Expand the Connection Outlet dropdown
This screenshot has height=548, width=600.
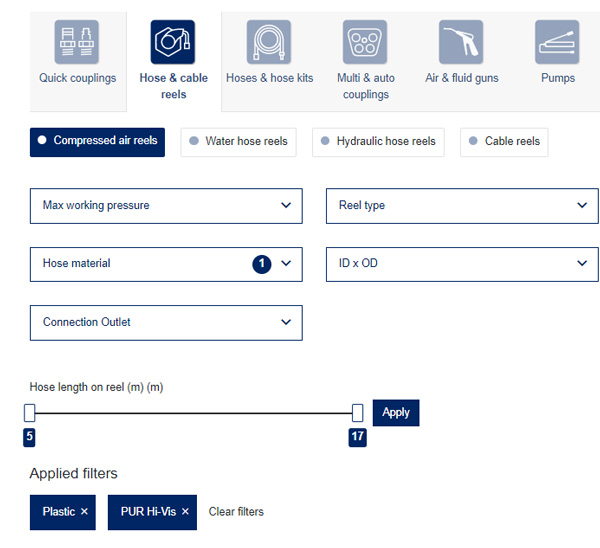click(166, 323)
